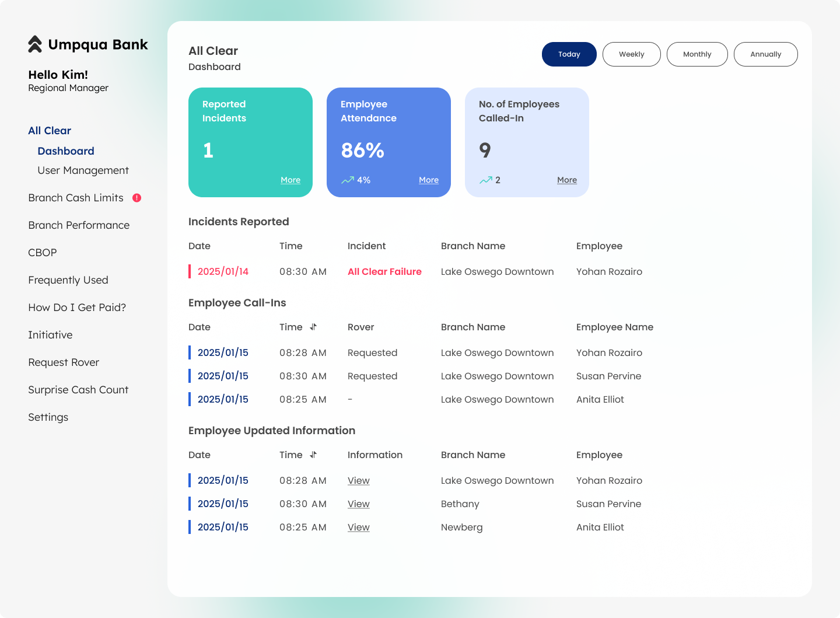Toggle Time sorting in Employee Updated Information
Viewport: 840px width, 618px height.
[x=313, y=455]
